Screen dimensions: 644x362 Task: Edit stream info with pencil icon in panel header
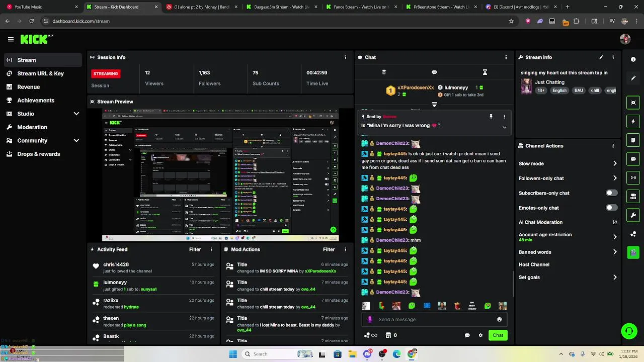[601, 57]
